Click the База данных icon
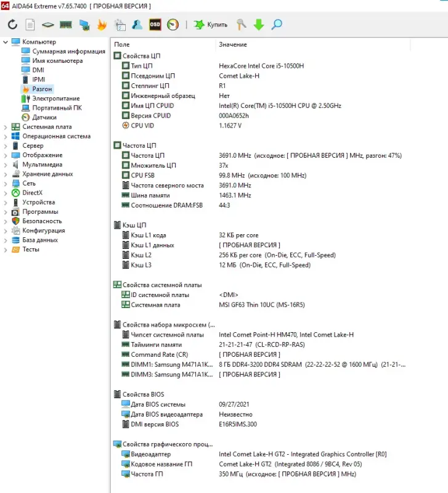Viewport: 448px width, 493px height. tap(15, 240)
